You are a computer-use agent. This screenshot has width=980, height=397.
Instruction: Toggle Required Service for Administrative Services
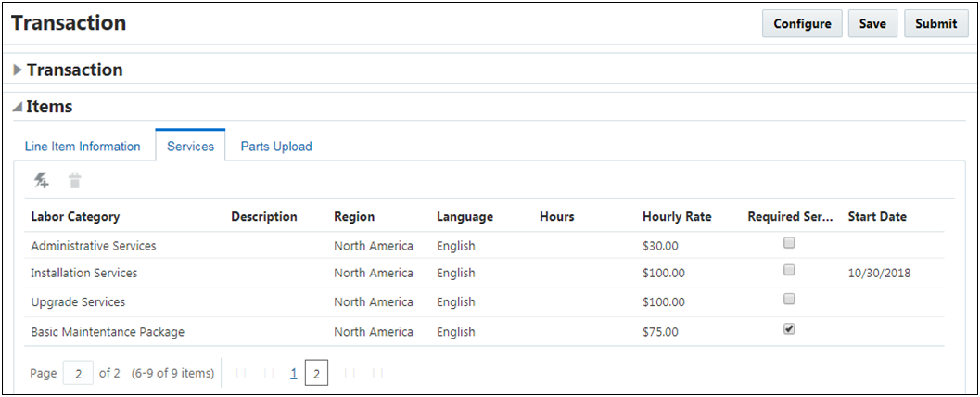(789, 243)
